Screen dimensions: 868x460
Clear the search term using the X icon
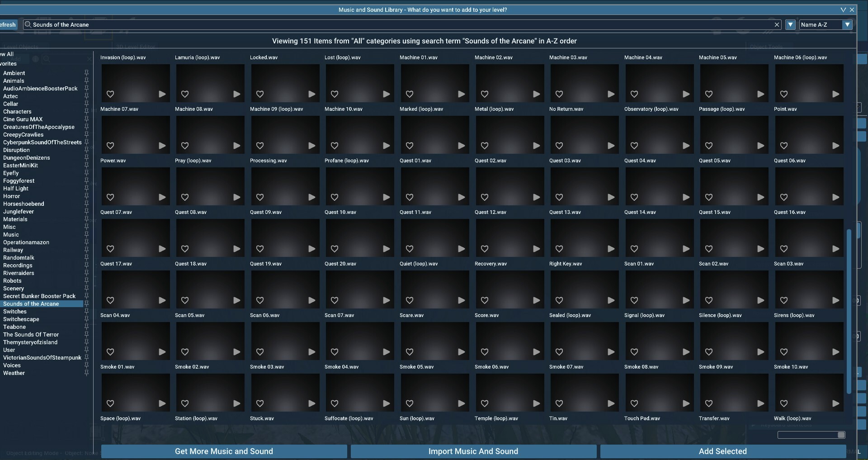coord(777,24)
